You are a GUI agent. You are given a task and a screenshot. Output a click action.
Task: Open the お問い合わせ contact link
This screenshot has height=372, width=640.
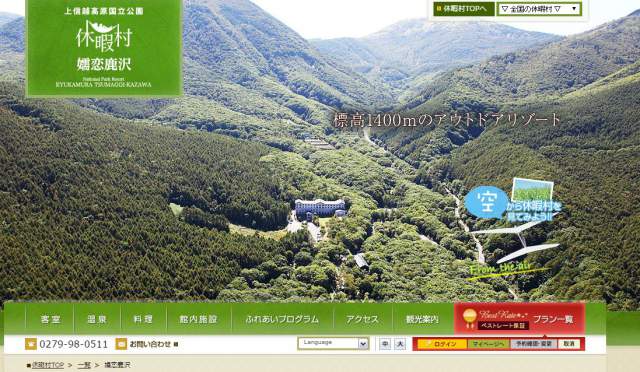(x=153, y=344)
